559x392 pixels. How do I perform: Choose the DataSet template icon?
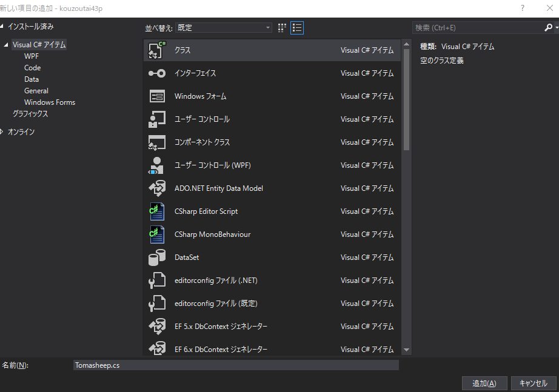click(x=157, y=257)
